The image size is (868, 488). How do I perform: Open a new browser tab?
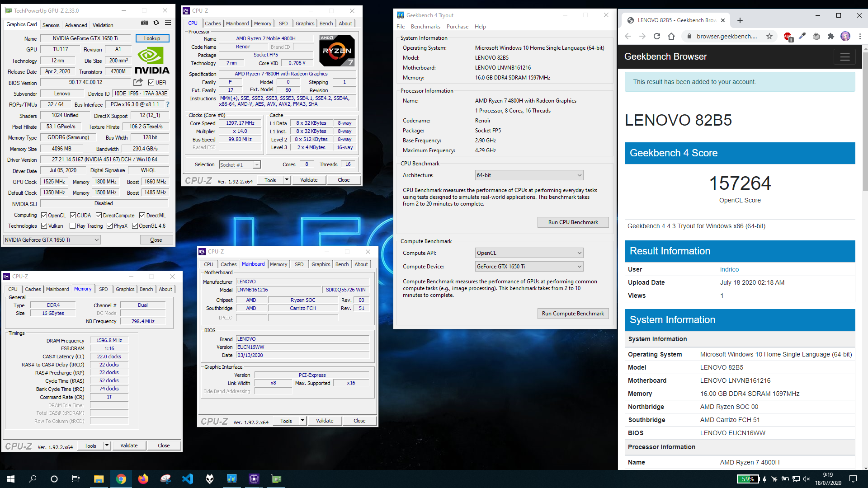pyautogui.click(x=740, y=20)
